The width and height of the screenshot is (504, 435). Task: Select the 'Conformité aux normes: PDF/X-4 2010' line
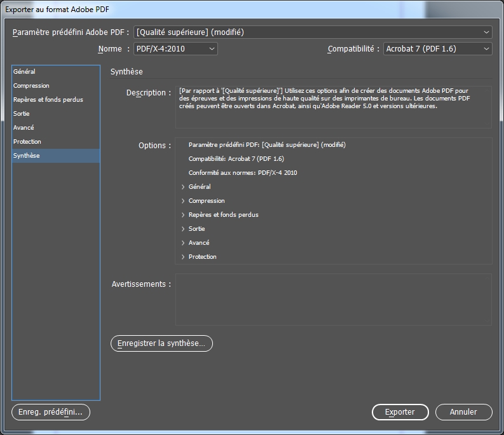[x=243, y=173]
